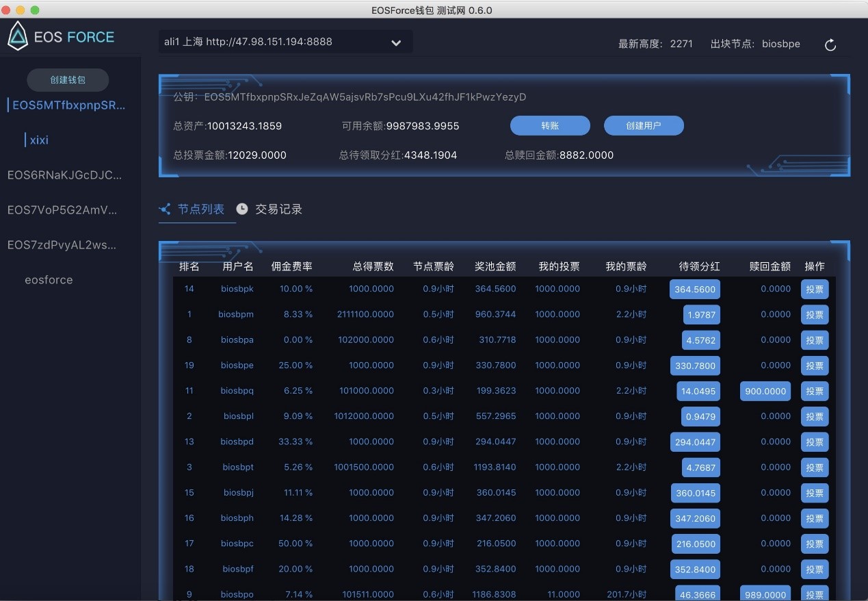868x601 pixels.
Task: Click username biosbpm in the table
Action: (x=236, y=314)
